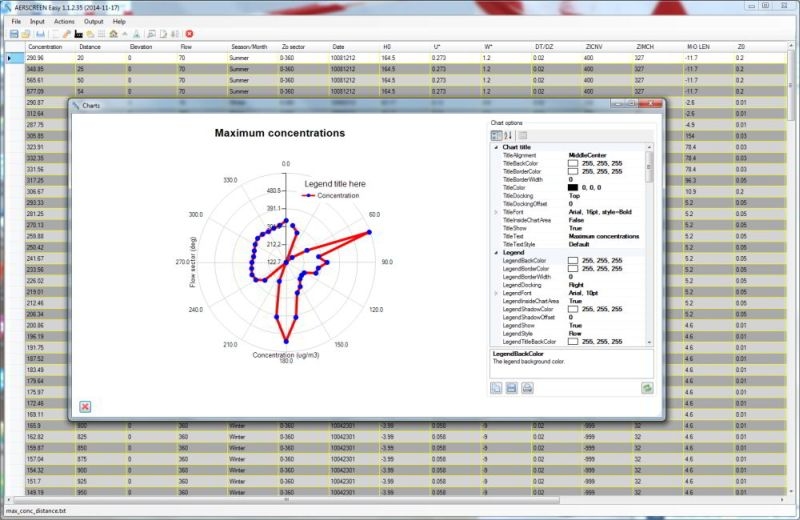Open the Actions menu
The image size is (800, 520).
click(64, 20)
